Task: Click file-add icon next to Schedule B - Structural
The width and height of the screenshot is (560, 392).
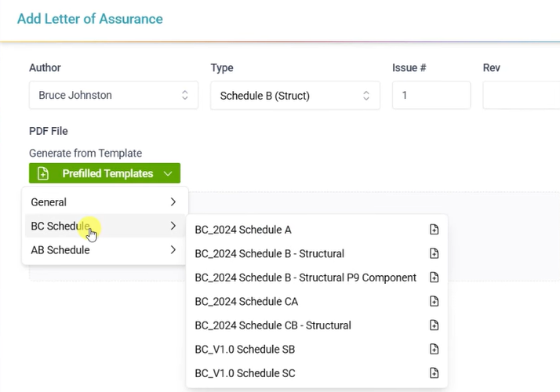Action: coord(434,253)
